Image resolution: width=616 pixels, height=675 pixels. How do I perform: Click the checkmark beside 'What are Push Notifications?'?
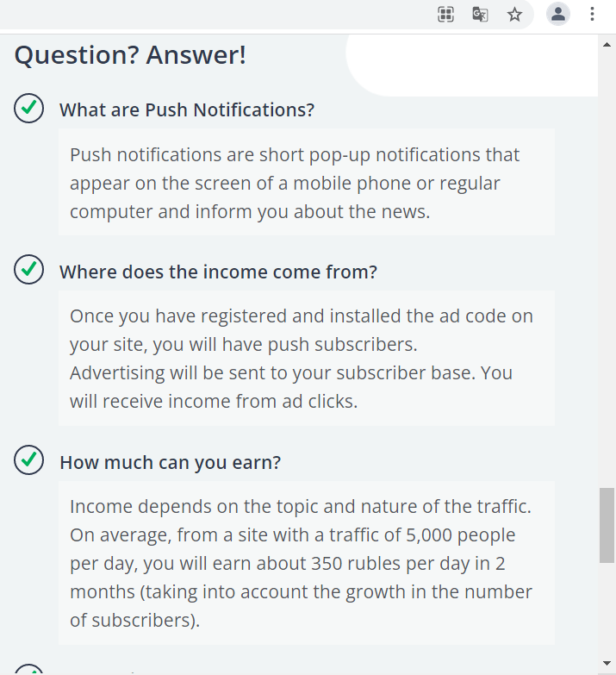tap(29, 109)
